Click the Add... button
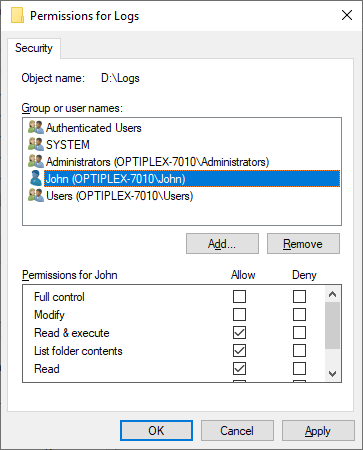This screenshot has height=450, width=363. point(222,244)
